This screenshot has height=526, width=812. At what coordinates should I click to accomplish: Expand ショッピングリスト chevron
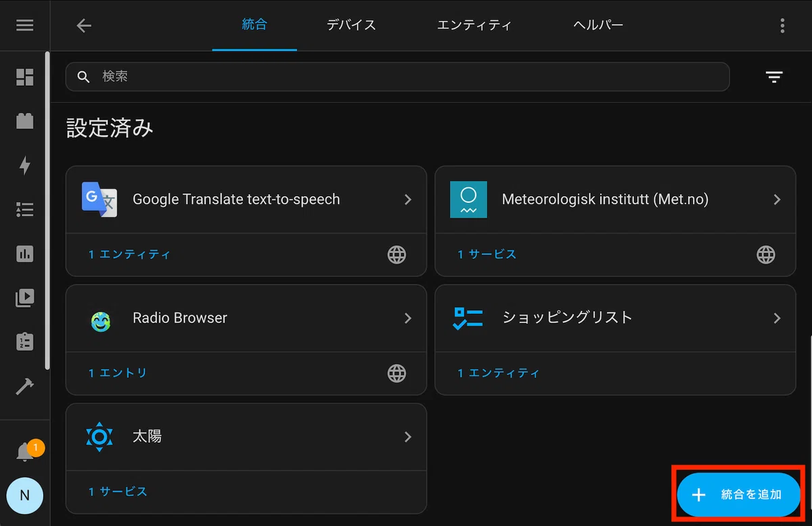(x=777, y=318)
